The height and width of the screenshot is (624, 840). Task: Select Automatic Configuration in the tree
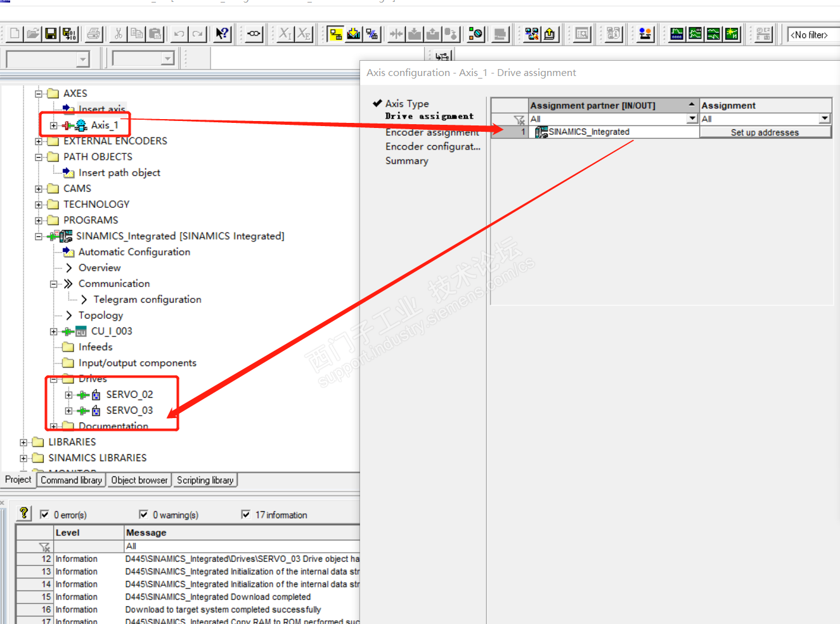(134, 252)
